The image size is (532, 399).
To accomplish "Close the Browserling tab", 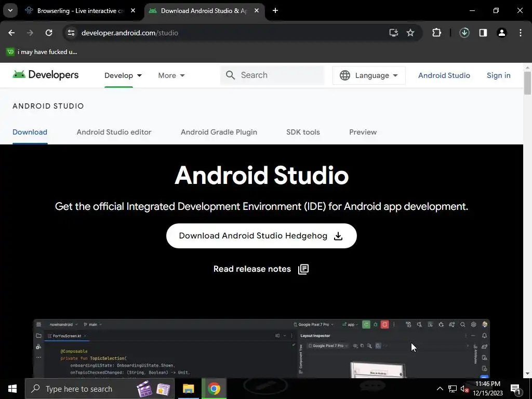I will click(x=133, y=11).
